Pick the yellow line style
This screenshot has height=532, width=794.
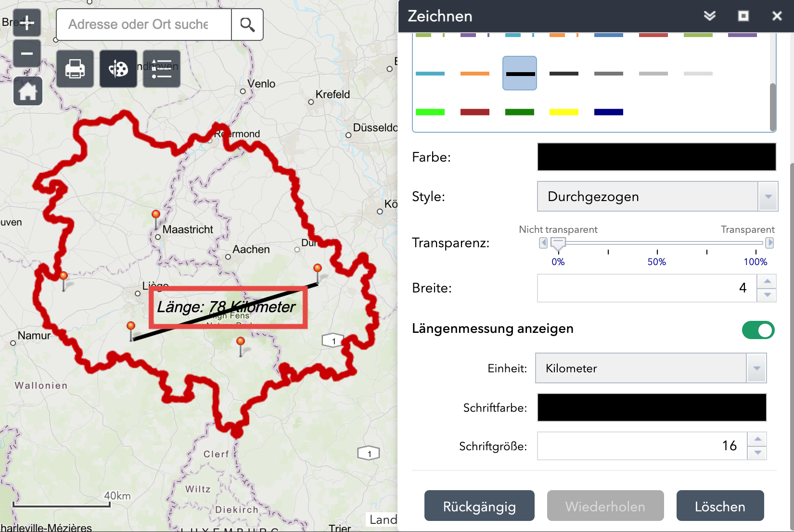pyautogui.click(x=563, y=112)
